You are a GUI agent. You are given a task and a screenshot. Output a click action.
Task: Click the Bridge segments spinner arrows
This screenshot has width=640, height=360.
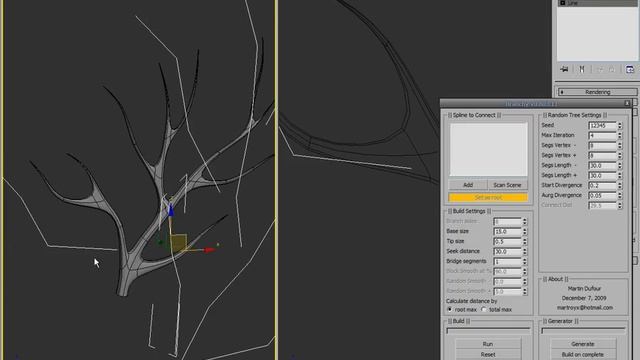[x=525, y=262]
